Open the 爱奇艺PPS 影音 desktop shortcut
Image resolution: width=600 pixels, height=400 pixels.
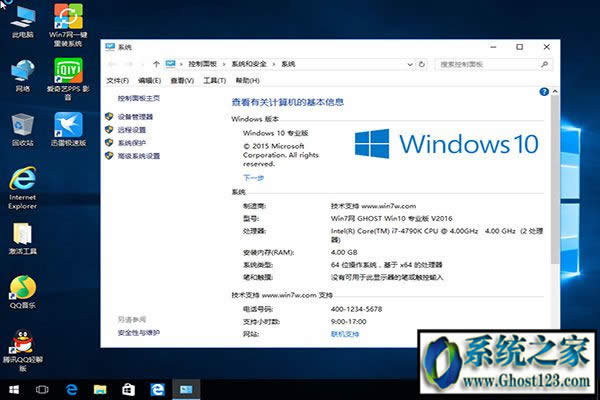pyautogui.click(x=66, y=72)
